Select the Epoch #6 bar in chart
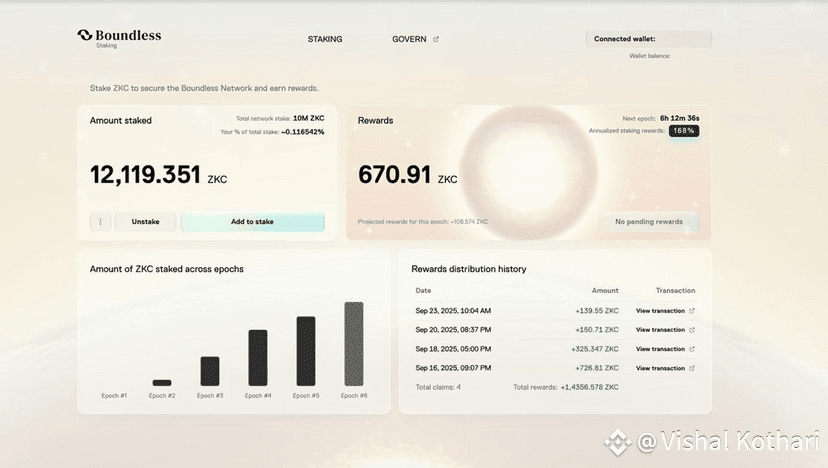This screenshot has height=468, width=828. coord(354,344)
